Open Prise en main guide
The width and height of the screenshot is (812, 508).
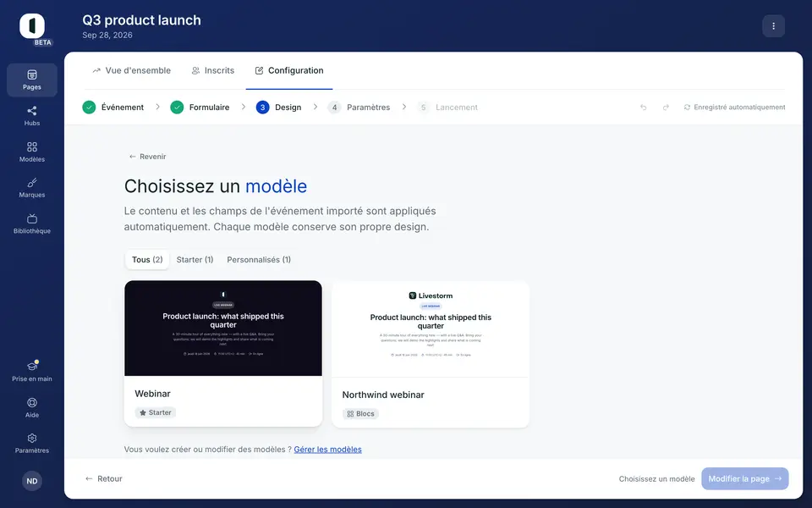[x=31, y=372]
